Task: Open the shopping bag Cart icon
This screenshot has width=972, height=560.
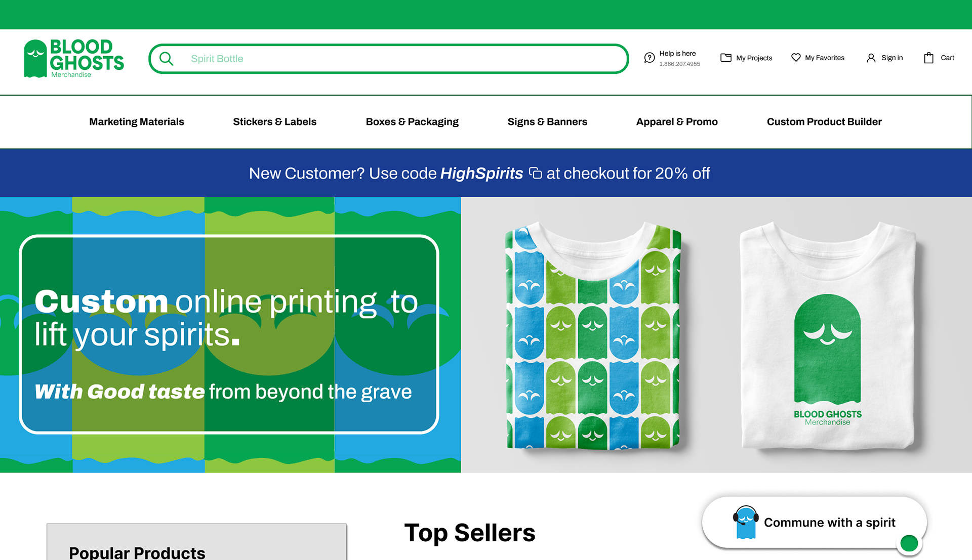Action: [928, 58]
